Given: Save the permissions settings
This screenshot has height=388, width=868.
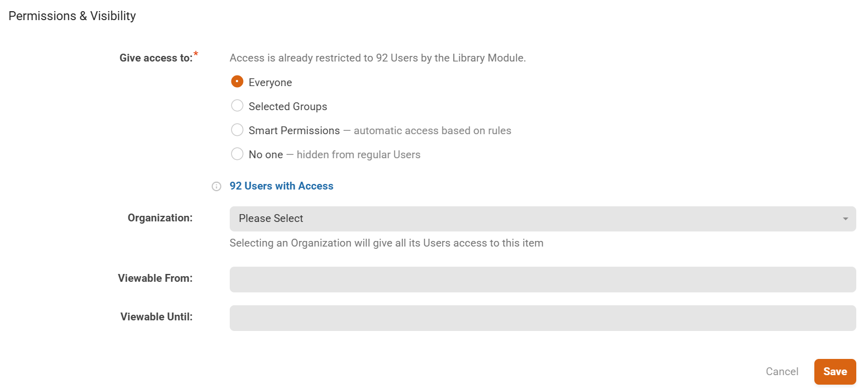Looking at the screenshot, I should [x=835, y=372].
